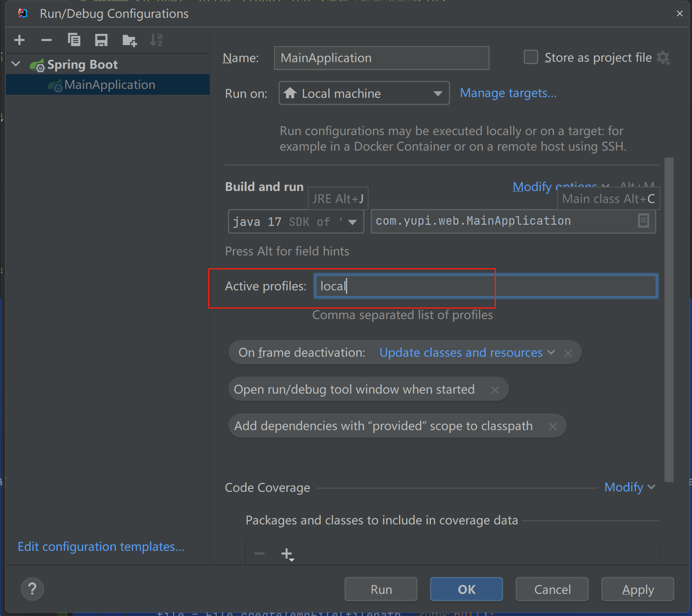The height and width of the screenshot is (616, 692).
Task: Enable Store as project file checkbox
Action: pyautogui.click(x=531, y=57)
